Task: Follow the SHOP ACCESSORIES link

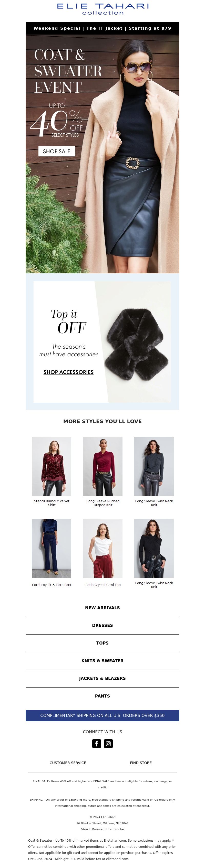Action: tap(68, 372)
